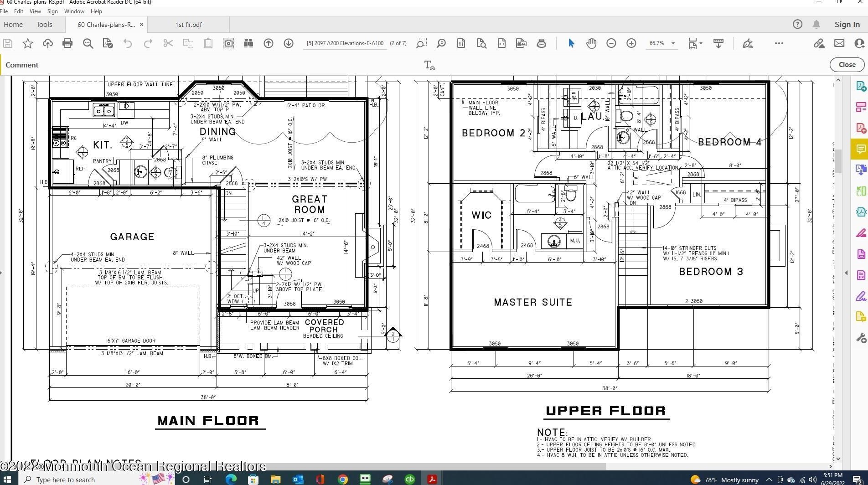The image size is (868, 485).
Task: Open Find text magnifier
Action: (x=88, y=43)
